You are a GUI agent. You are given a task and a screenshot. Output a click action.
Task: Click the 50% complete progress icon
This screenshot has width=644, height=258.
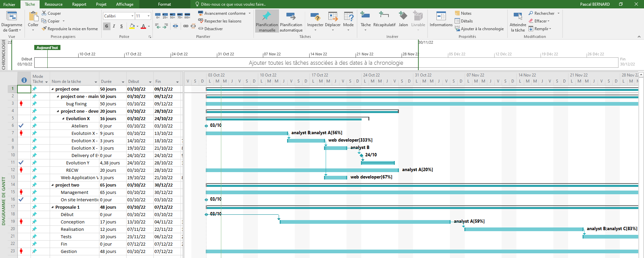173,16
